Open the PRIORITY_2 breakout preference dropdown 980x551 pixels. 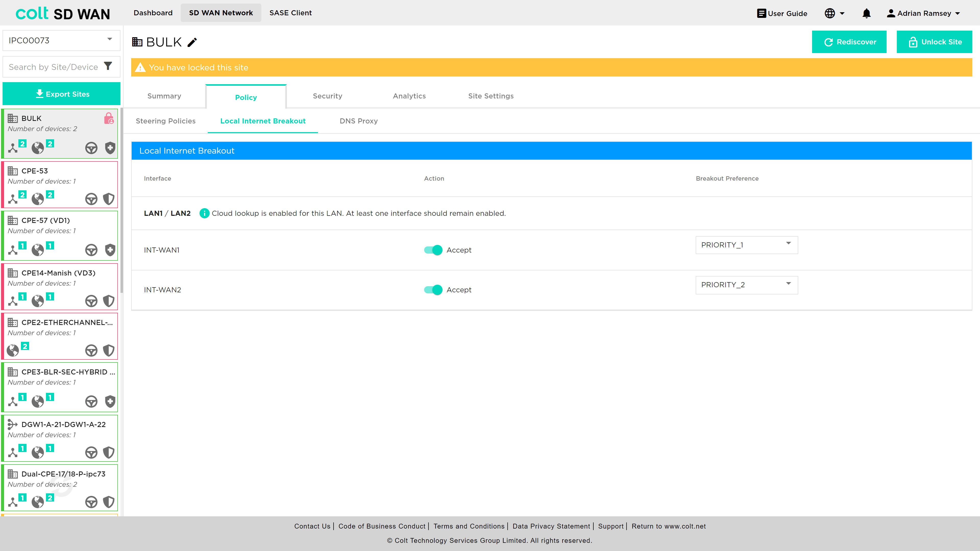[x=746, y=285]
